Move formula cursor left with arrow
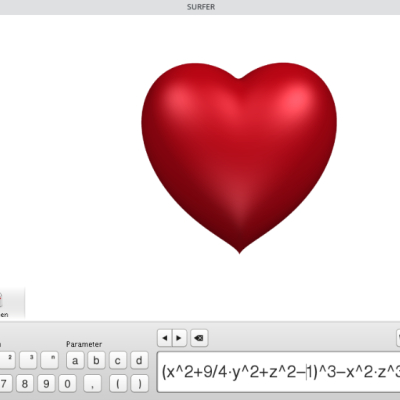This screenshot has height=400, width=400. pos(165,338)
